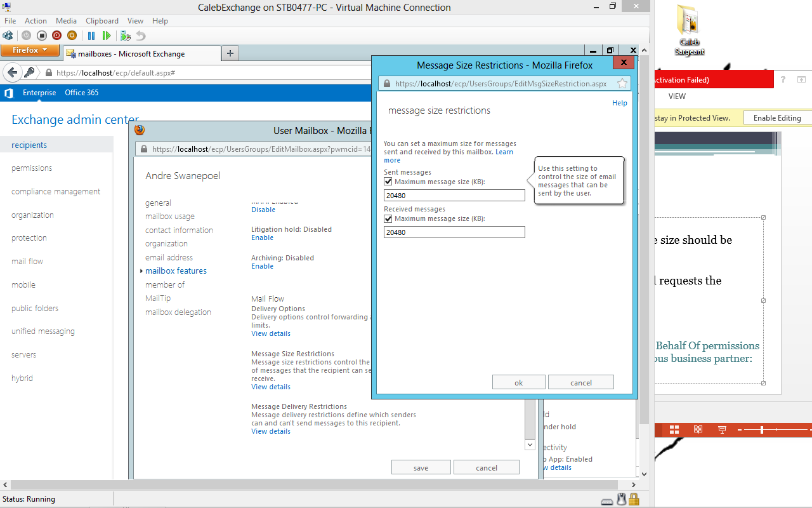
Task: Open the Media menu
Action: tap(66, 21)
